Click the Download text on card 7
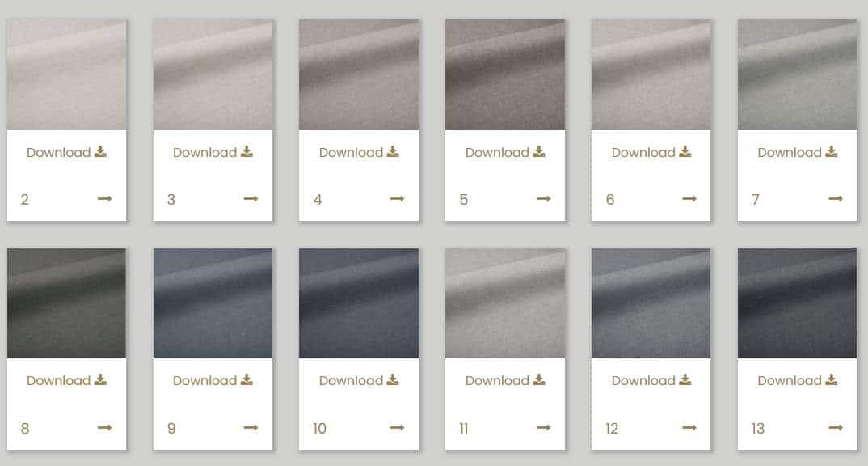The image size is (868, 466). click(790, 152)
